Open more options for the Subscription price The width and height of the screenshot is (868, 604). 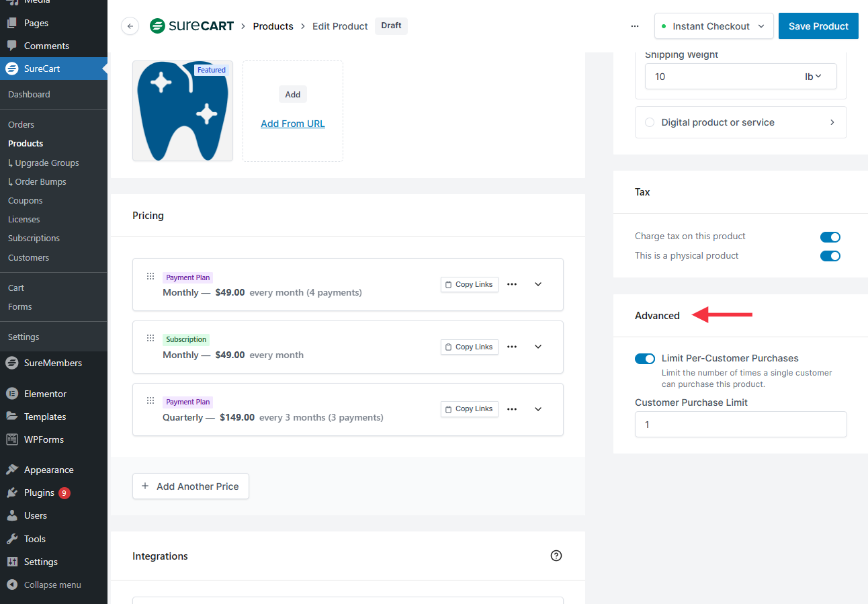click(512, 347)
